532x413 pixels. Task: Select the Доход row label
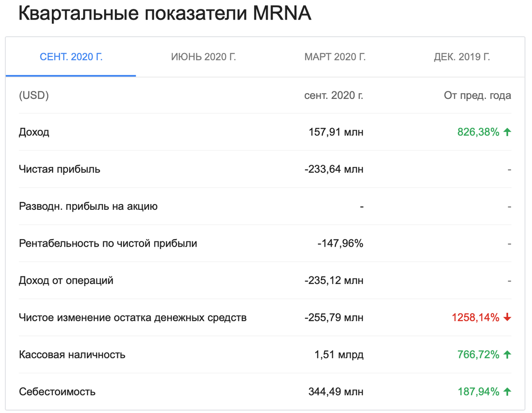click(x=34, y=132)
